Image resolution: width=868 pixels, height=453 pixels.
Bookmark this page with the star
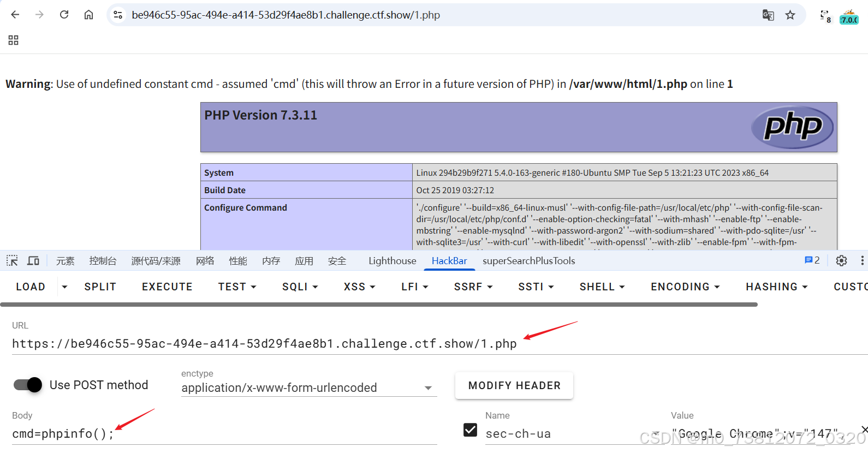point(790,15)
